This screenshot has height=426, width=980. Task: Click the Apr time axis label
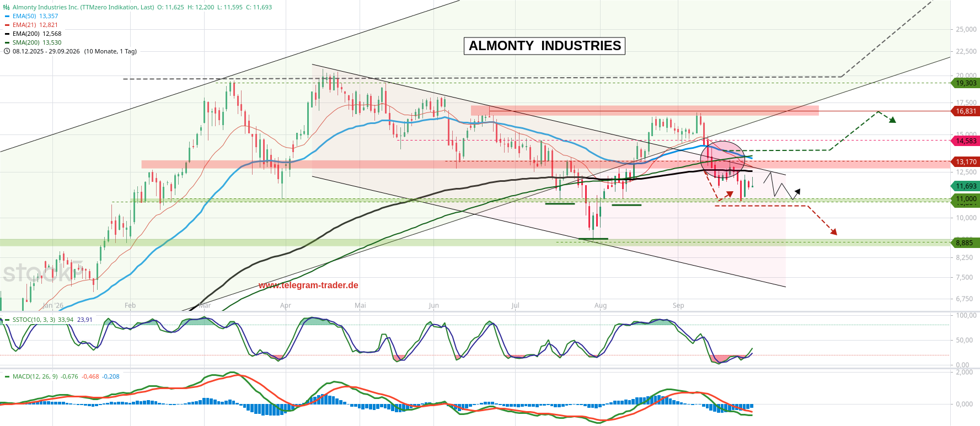285,305
